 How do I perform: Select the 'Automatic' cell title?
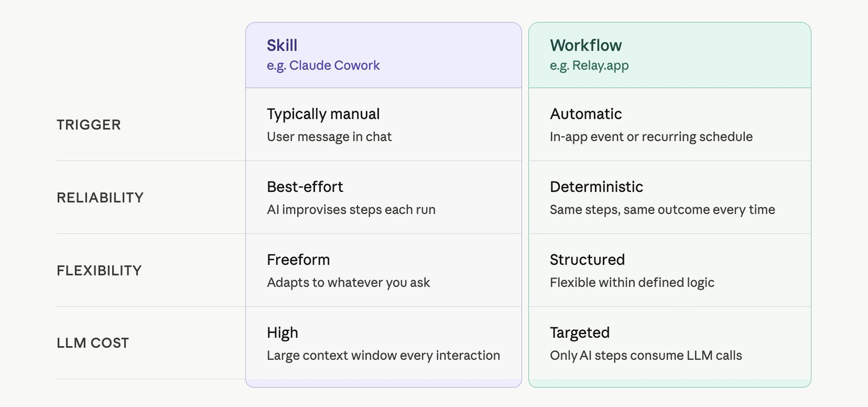coord(586,114)
